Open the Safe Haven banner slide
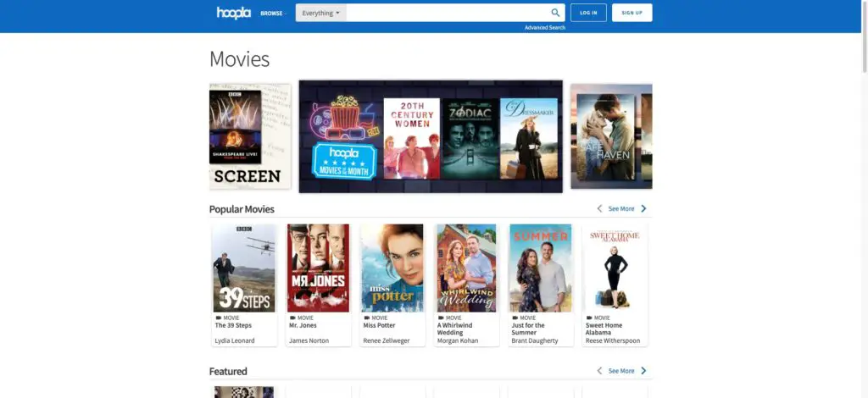The image size is (868, 398). (x=611, y=136)
